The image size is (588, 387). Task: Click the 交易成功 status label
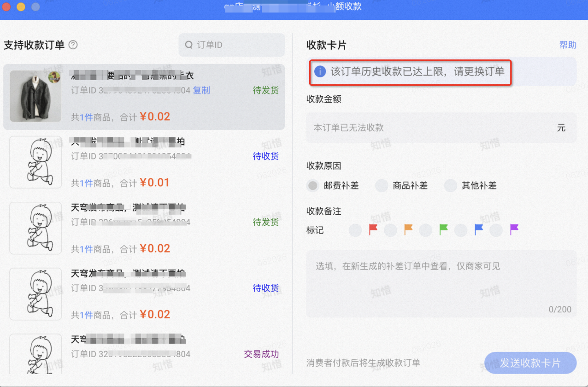click(x=261, y=354)
